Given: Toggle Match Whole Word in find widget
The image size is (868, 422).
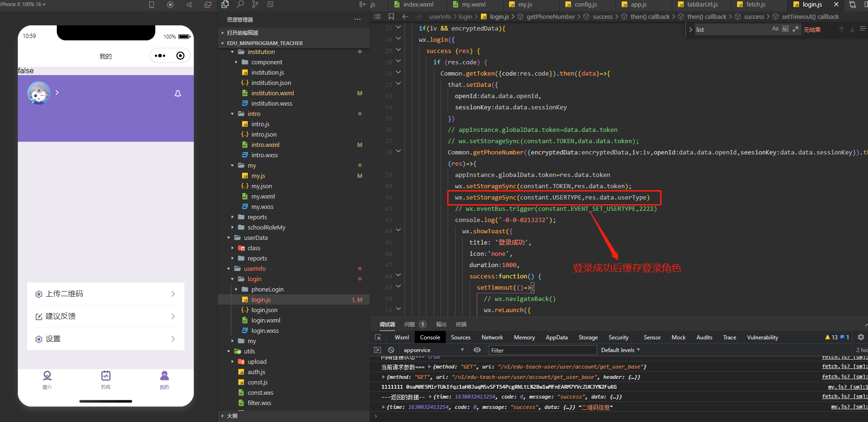Looking at the screenshot, I should [785, 29].
